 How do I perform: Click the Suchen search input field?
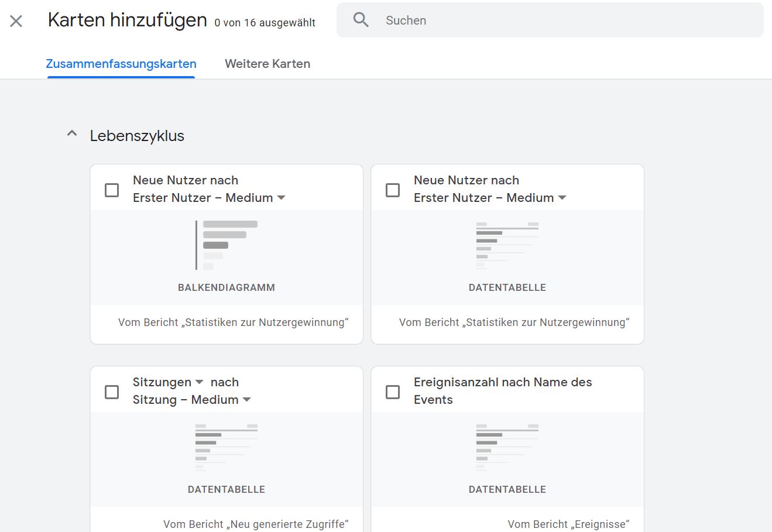tap(468, 20)
